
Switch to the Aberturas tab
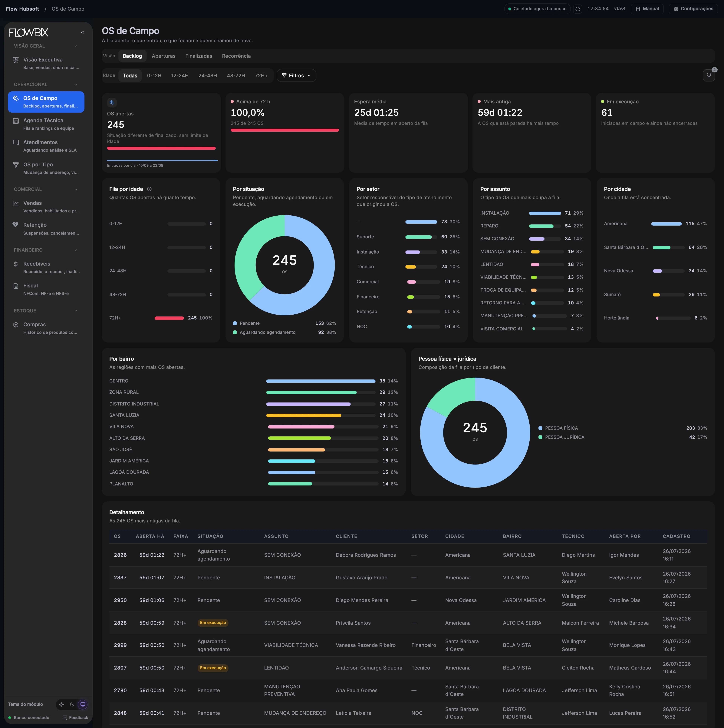pyautogui.click(x=163, y=56)
